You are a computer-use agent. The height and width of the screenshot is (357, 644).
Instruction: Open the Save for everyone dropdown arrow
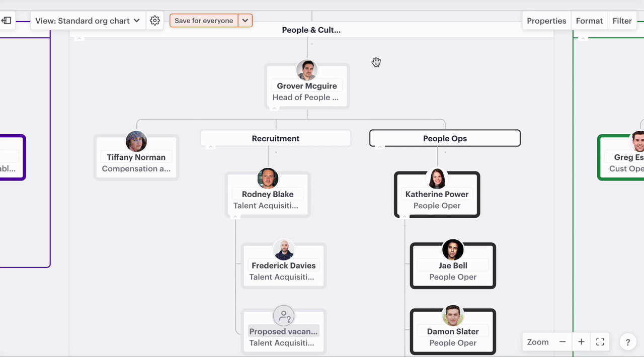click(245, 21)
